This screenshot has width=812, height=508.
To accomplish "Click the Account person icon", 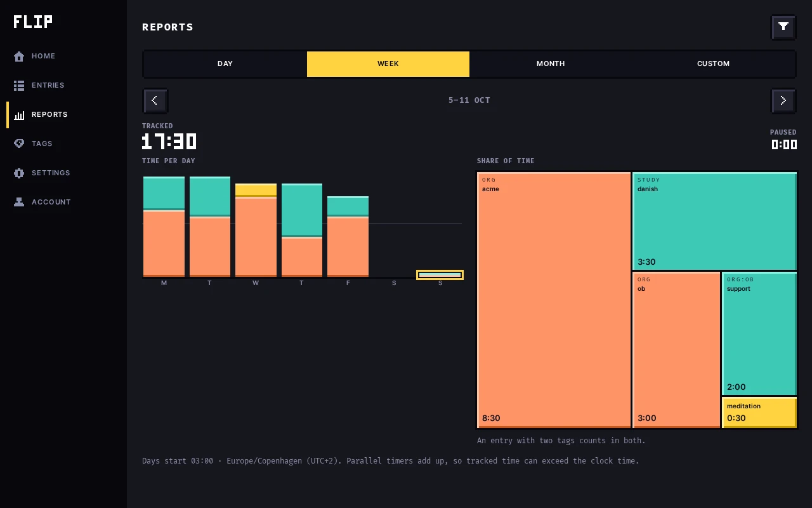I will click(x=19, y=203).
